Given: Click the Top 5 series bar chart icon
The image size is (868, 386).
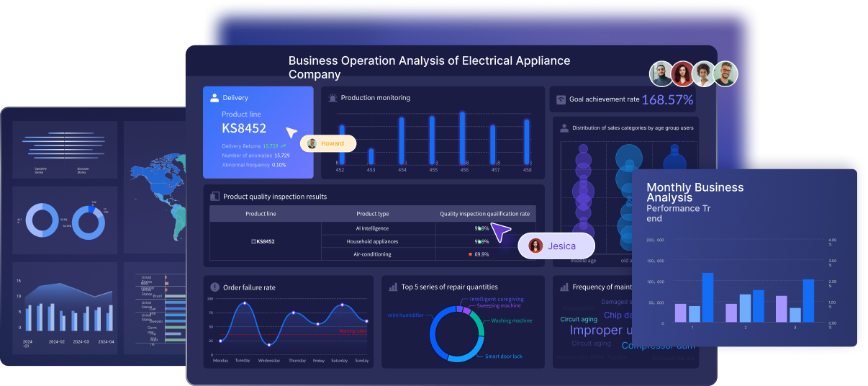Looking at the screenshot, I should [393, 287].
